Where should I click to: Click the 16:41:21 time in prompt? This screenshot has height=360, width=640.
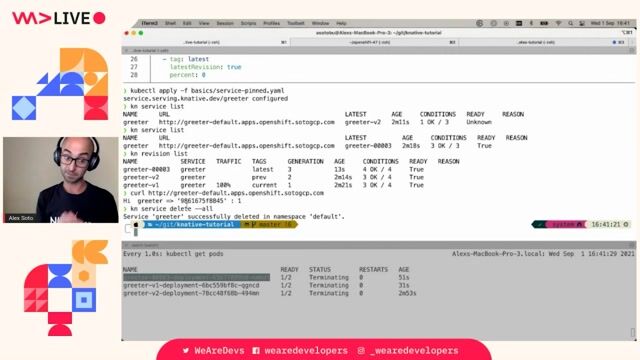(606, 224)
